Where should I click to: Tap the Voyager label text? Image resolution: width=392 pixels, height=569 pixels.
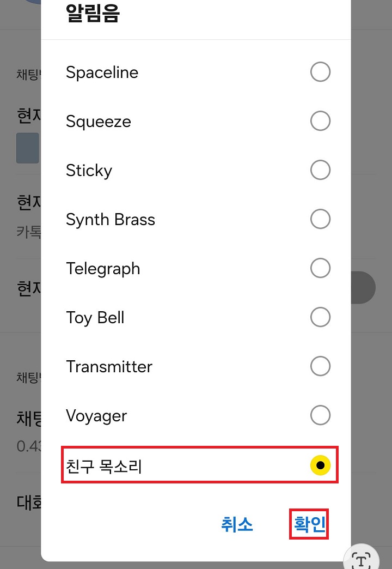coord(96,415)
